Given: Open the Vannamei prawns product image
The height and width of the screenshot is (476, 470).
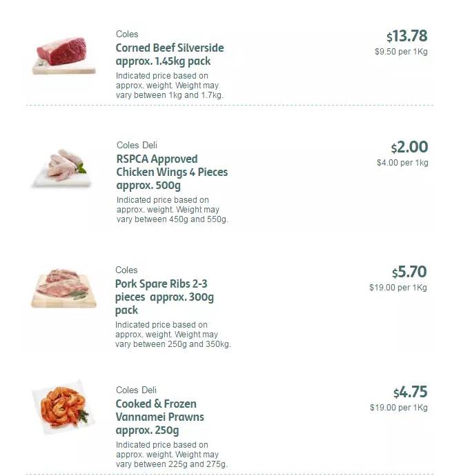Looking at the screenshot, I should (63, 406).
